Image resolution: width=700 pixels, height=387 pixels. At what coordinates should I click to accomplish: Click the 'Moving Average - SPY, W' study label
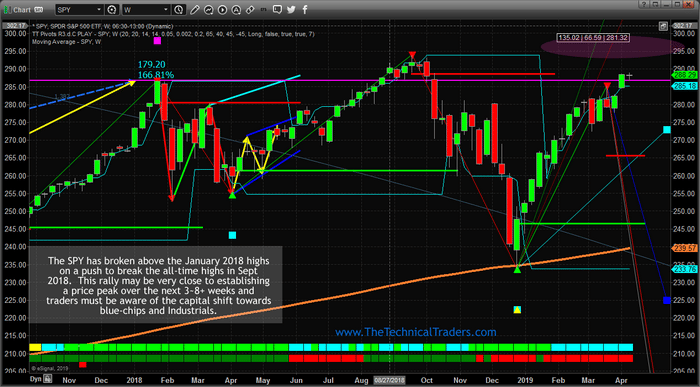tap(67, 42)
